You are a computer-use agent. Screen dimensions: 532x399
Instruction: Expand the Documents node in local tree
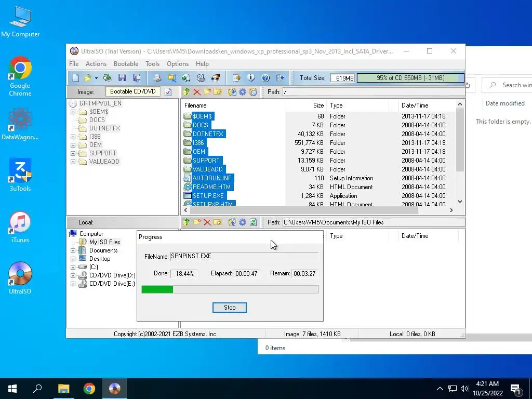click(73, 250)
